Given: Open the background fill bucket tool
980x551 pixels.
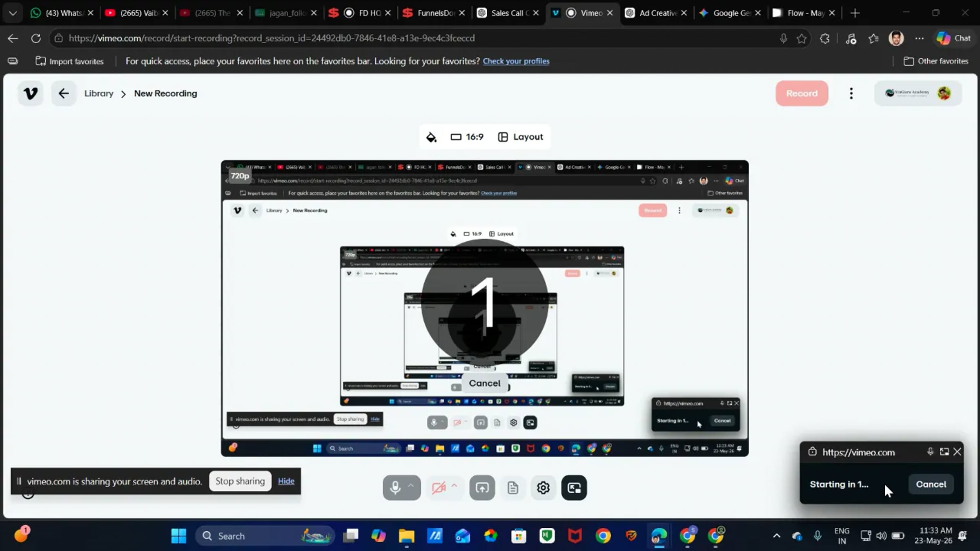Looking at the screenshot, I should coord(431,137).
